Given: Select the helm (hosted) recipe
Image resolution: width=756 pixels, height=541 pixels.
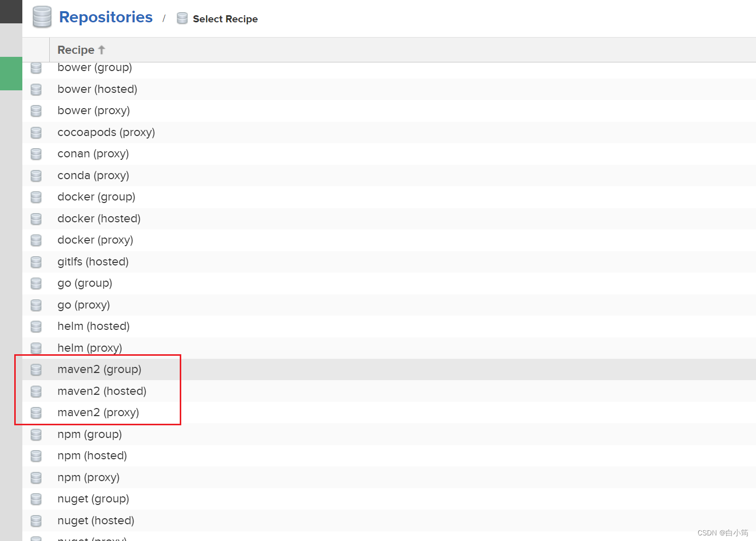Looking at the screenshot, I should pyautogui.click(x=389, y=326).
